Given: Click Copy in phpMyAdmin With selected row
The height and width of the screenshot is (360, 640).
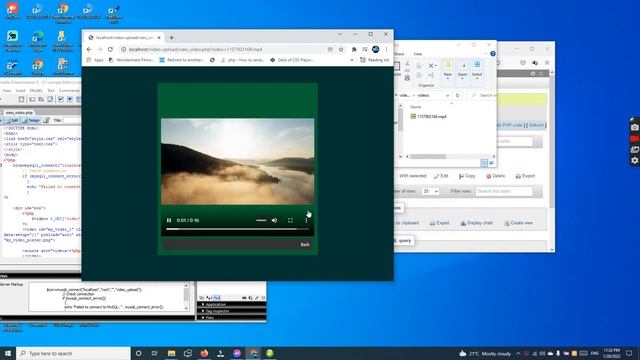Looking at the screenshot, I should pos(467,176).
